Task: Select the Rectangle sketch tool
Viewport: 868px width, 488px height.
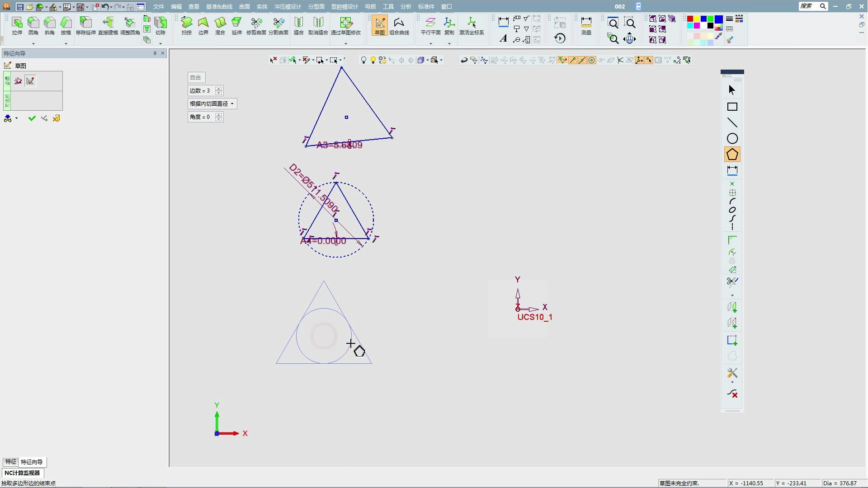Action: point(732,107)
